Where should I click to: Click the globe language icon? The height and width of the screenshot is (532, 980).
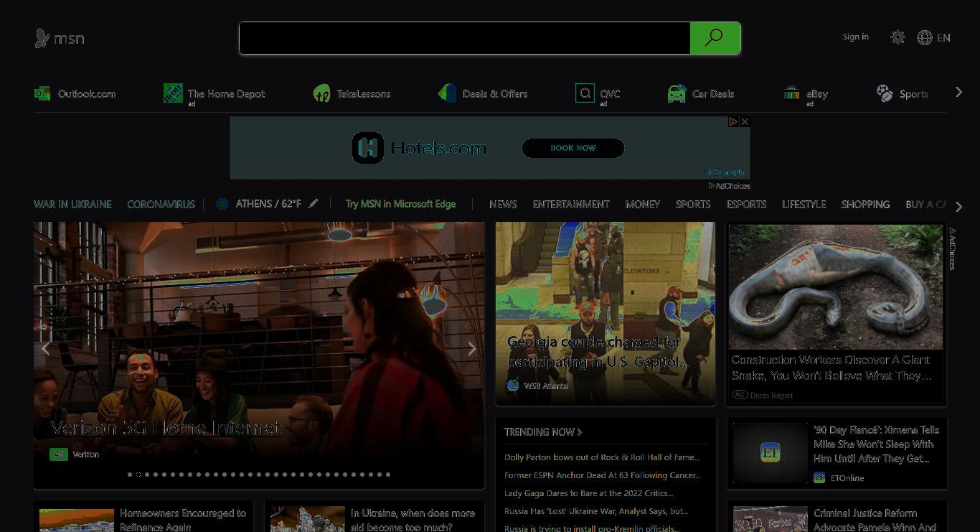click(x=925, y=38)
